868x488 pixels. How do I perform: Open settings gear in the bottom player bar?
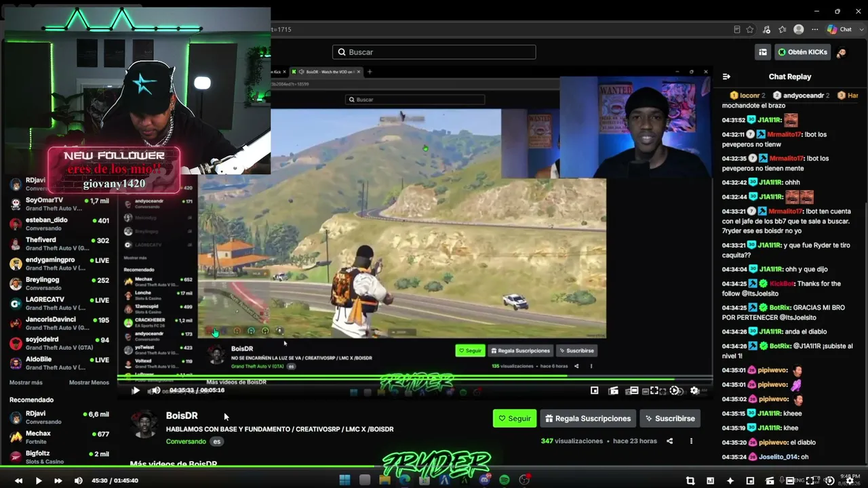(x=850, y=481)
